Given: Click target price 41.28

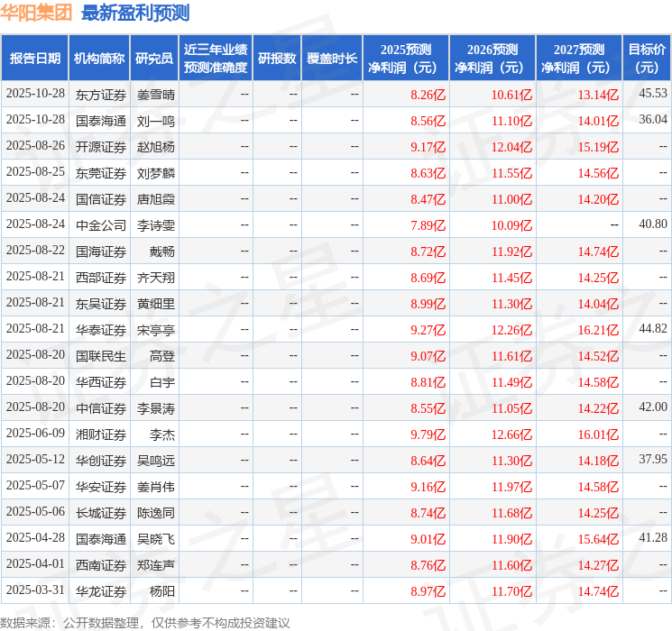Looking at the screenshot, I should pos(653,537).
